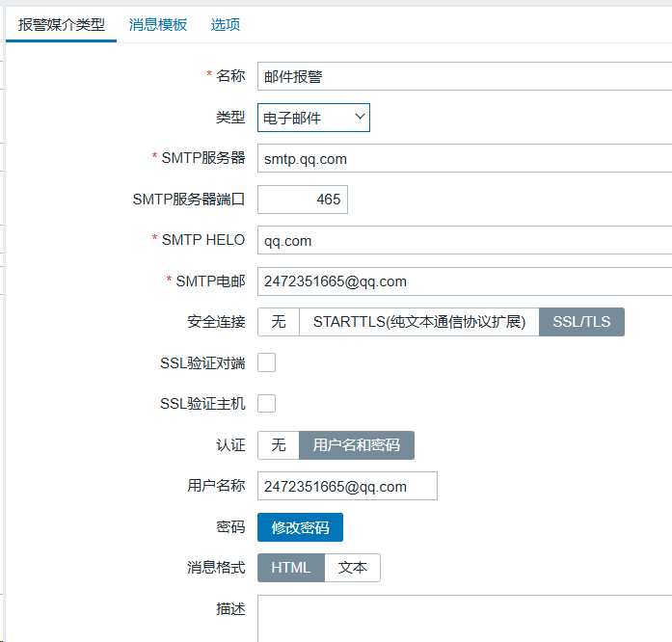
Task: Switch to the 消息模板 tab
Action: click(158, 25)
